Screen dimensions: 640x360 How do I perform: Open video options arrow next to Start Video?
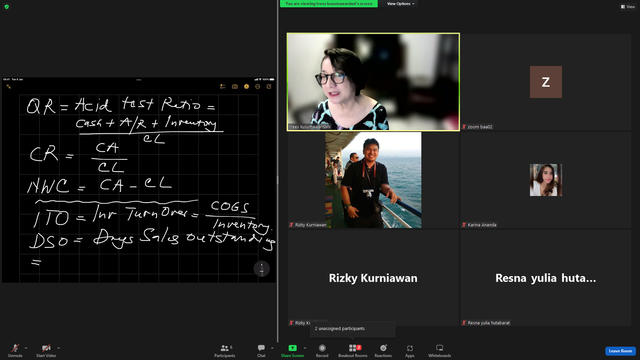click(x=58, y=348)
